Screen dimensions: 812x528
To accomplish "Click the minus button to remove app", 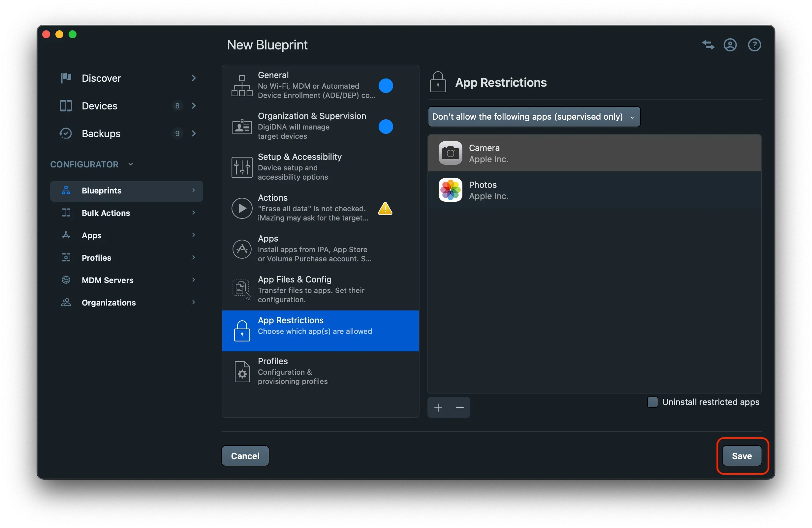I will point(459,407).
